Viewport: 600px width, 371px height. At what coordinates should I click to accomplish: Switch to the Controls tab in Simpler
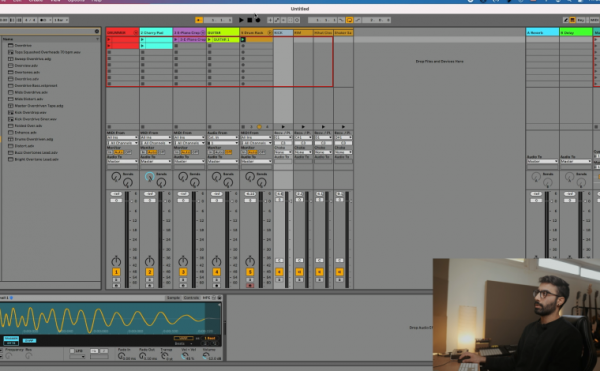[x=191, y=298]
